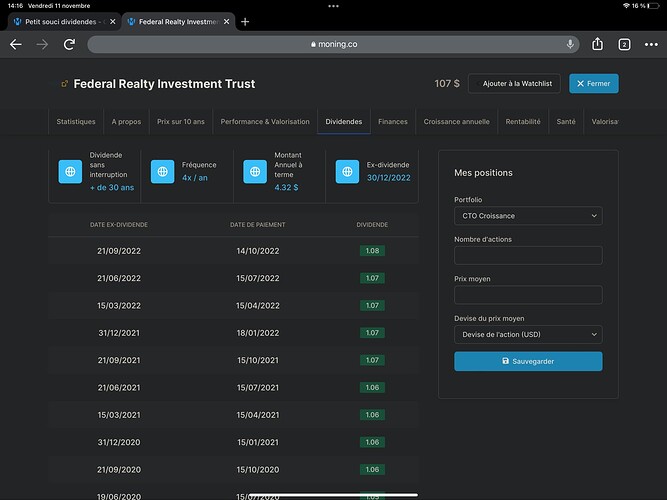Click the payment date 15/01/2021

[258, 442]
